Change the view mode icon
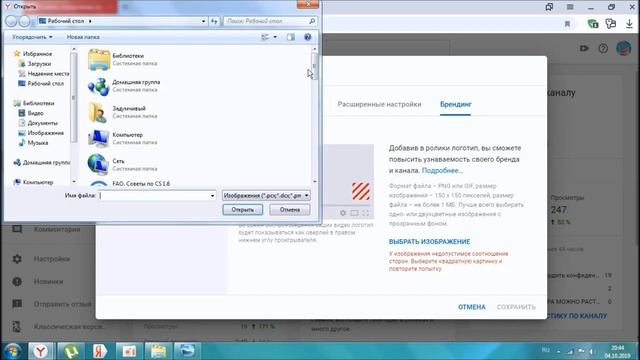 [x=265, y=37]
